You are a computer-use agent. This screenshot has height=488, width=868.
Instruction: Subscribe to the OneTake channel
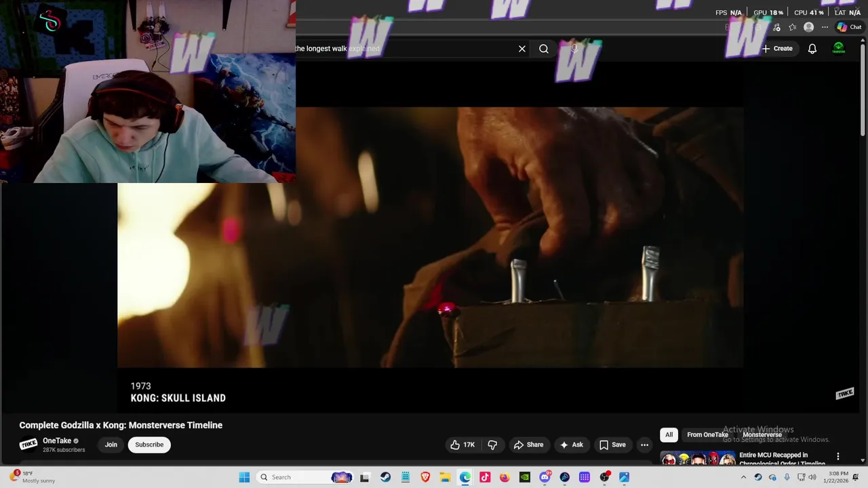(x=149, y=445)
